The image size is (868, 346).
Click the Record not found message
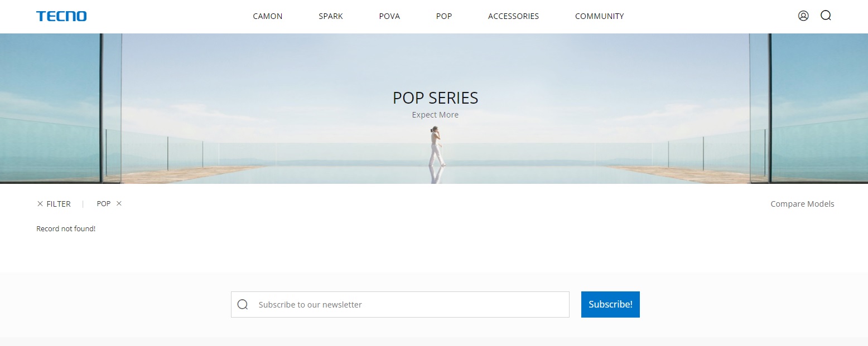(x=65, y=228)
